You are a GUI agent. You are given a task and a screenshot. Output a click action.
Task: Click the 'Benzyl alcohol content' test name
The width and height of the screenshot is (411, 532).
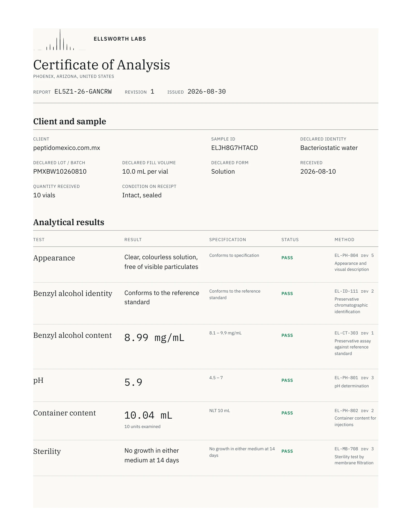tap(73, 335)
